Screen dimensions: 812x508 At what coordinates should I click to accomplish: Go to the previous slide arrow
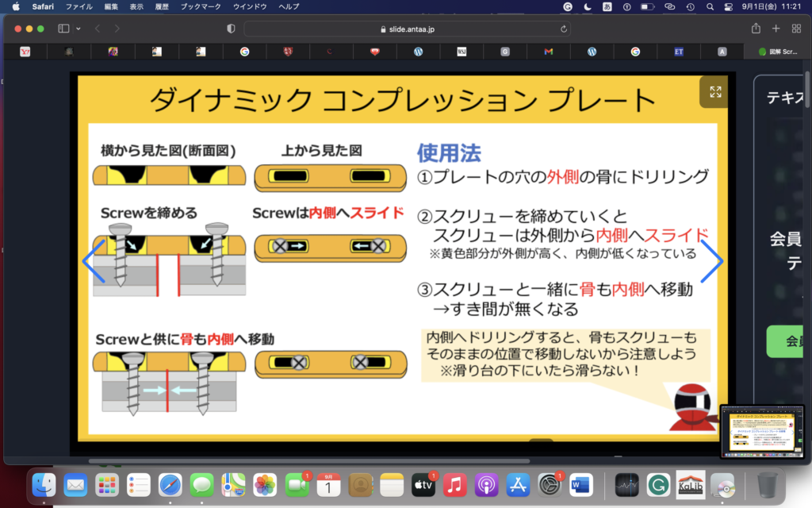tap(94, 261)
